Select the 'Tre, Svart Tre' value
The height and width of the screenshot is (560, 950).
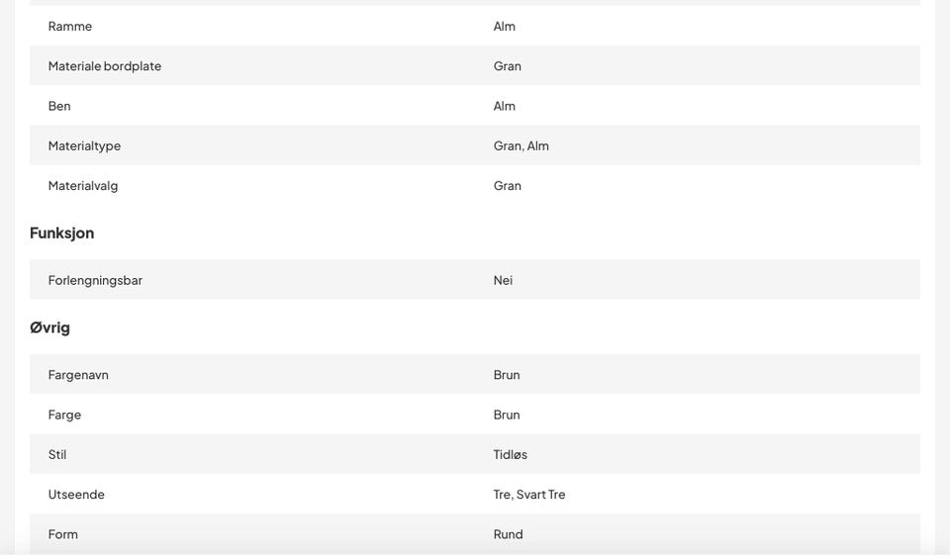(528, 495)
